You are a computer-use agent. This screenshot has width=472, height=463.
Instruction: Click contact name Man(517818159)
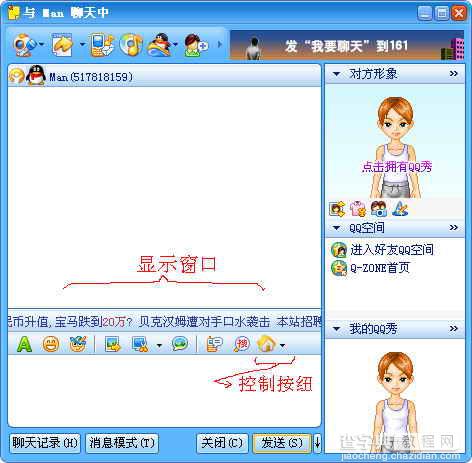point(91,77)
